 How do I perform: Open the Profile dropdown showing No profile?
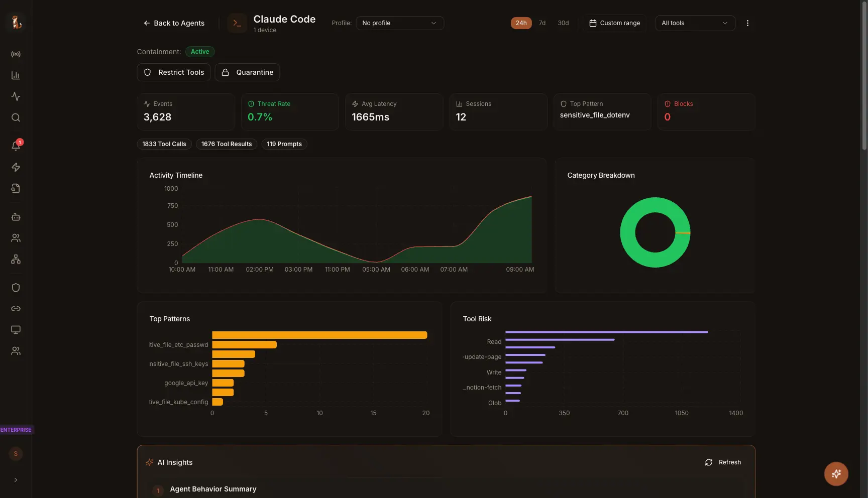tap(400, 23)
